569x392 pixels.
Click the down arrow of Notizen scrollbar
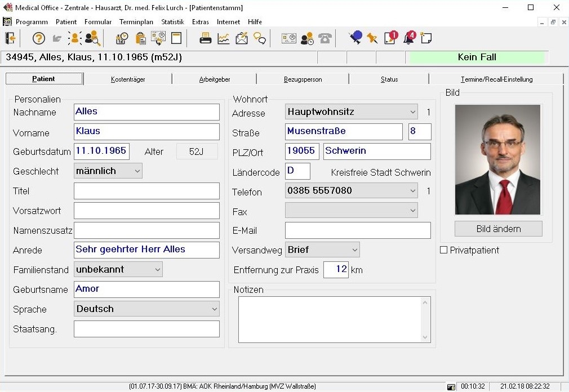[x=425, y=337]
